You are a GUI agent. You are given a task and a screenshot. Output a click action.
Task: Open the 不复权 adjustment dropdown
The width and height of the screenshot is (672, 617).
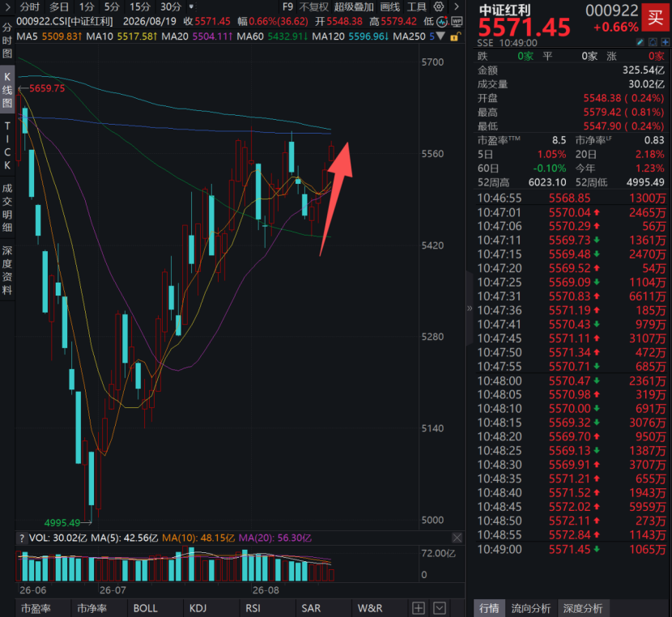pos(313,6)
